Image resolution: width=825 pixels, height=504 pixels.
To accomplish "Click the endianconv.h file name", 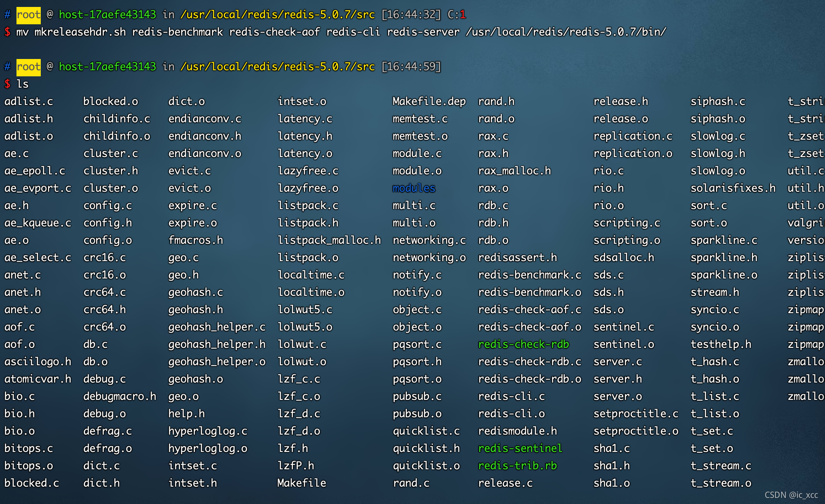I will (205, 136).
